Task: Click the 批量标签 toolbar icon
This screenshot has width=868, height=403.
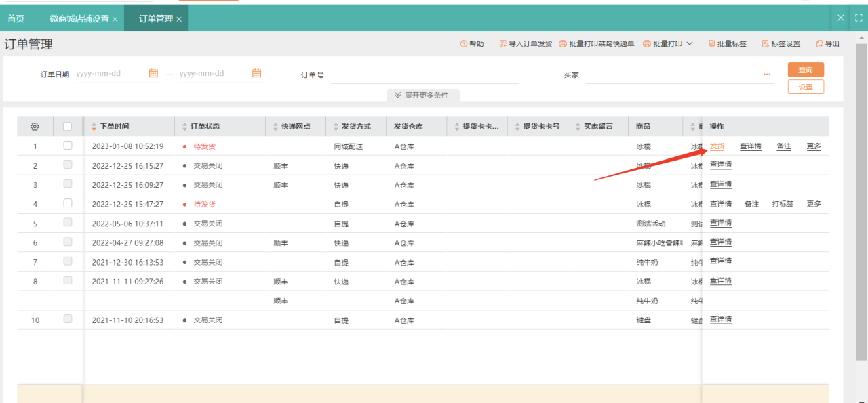Action: coord(711,44)
